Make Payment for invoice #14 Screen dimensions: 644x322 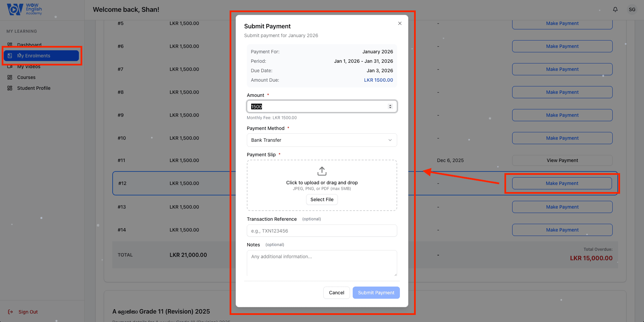(562, 230)
